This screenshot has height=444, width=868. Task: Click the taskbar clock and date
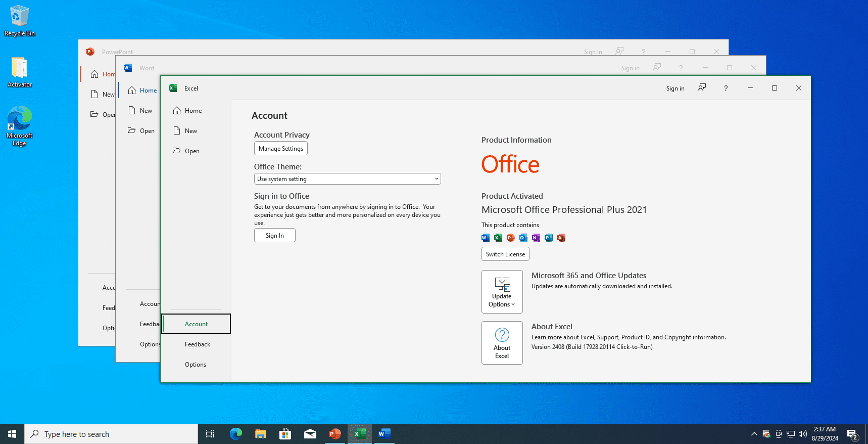[825, 434]
